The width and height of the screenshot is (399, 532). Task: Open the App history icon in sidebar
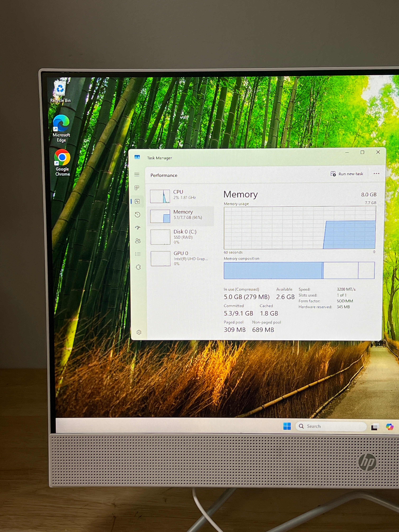point(138,215)
